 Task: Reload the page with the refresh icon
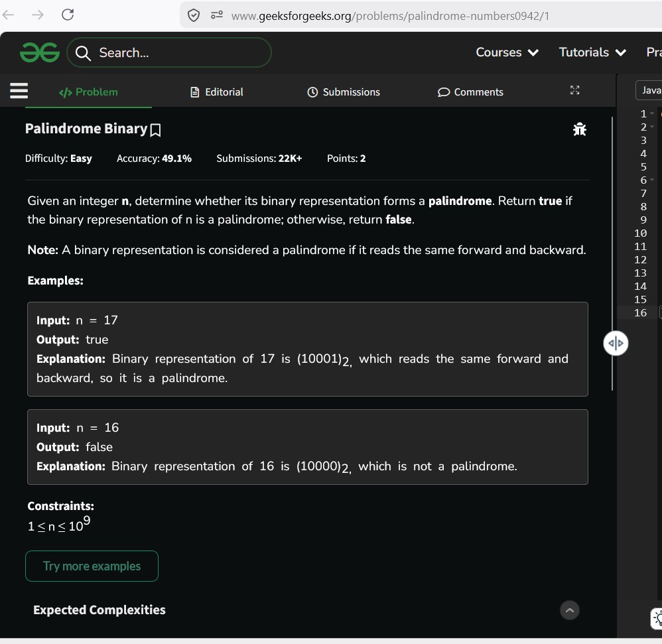68,15
